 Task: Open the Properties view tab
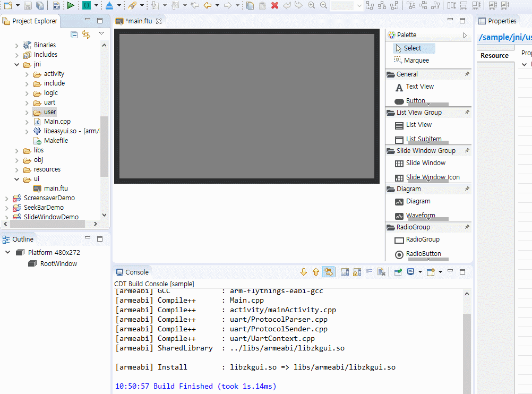(x=497, y=21)
